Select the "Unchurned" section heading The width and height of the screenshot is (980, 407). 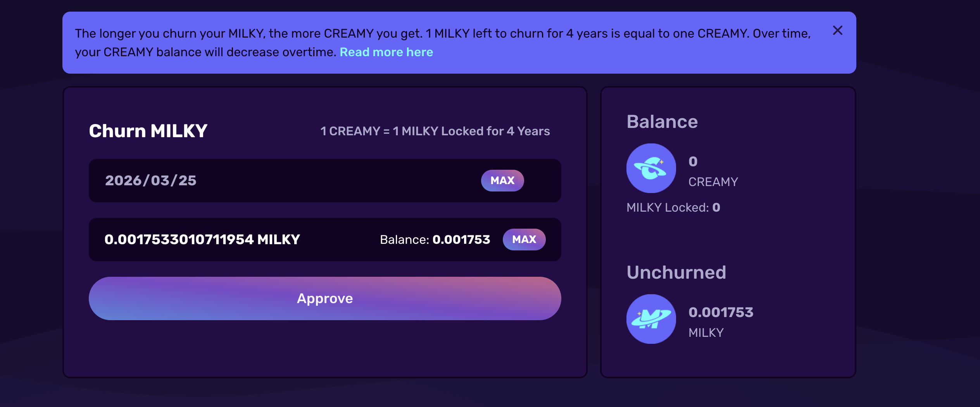point(676,272)
